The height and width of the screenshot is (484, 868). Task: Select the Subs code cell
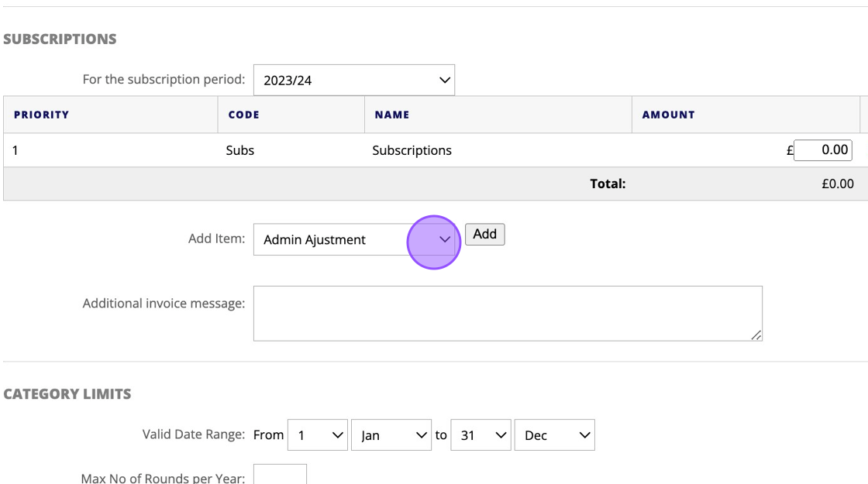point(240,150)
